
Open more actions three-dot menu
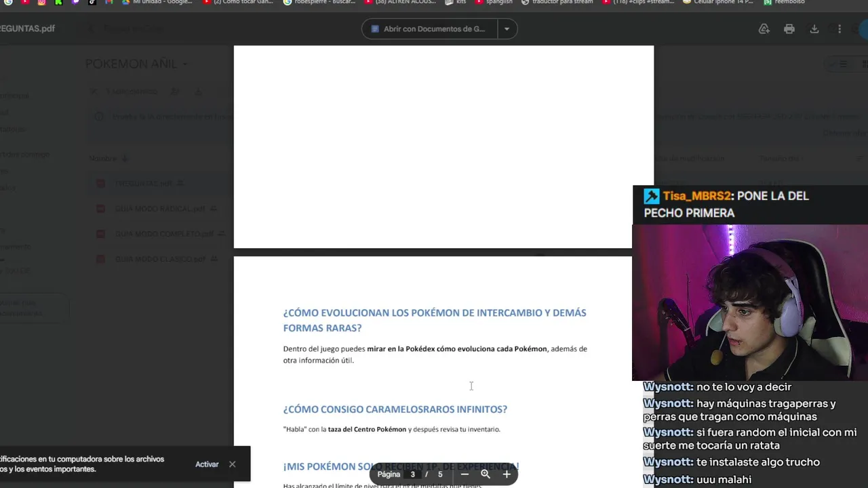coord(840,29)
